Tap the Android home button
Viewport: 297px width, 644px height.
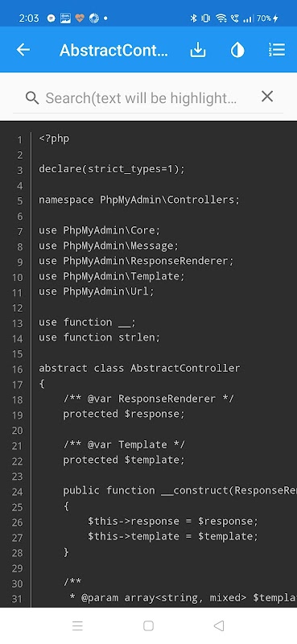click(x=148, y=625)
